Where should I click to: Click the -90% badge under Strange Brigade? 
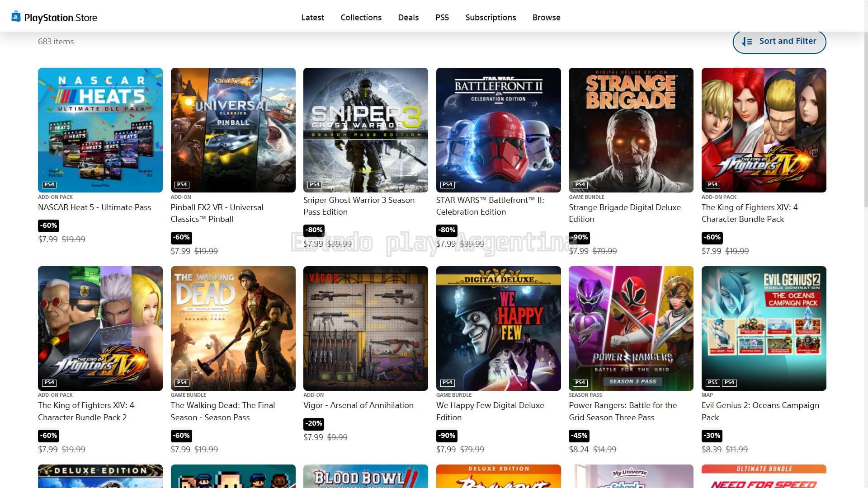(579, 237)
